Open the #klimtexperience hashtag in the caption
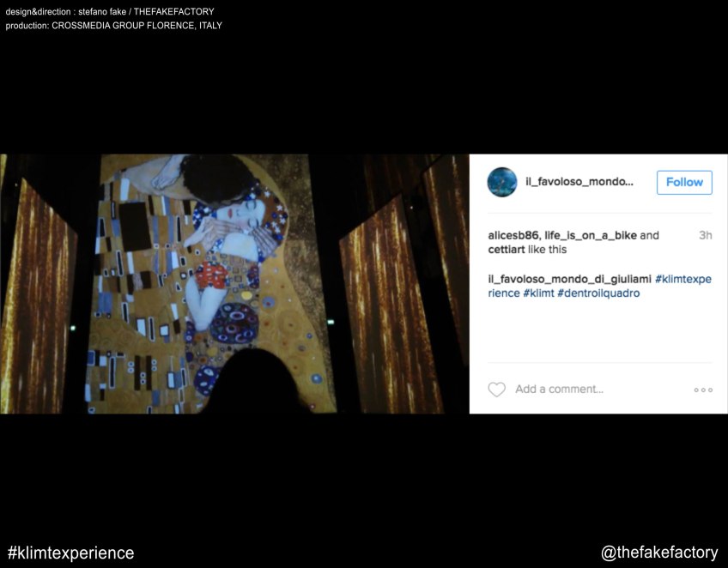The height and width of the screenshot is (568, 728). 683,279
